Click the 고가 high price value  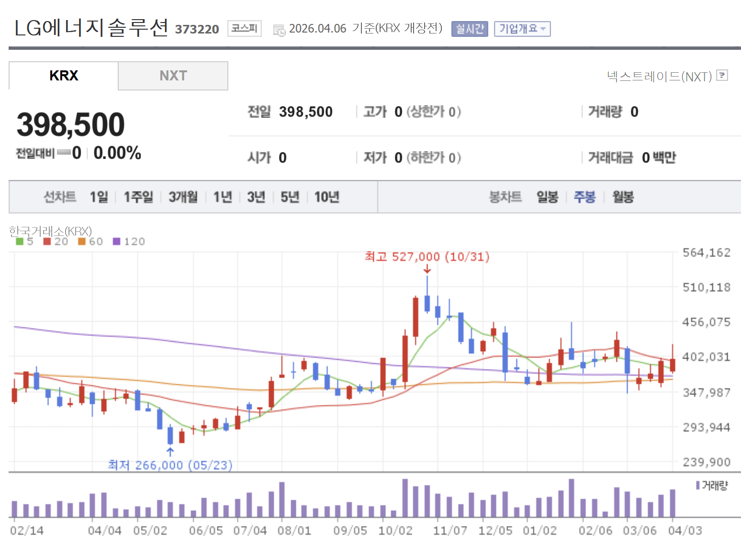pyautogui.click(x=398, y=112)
